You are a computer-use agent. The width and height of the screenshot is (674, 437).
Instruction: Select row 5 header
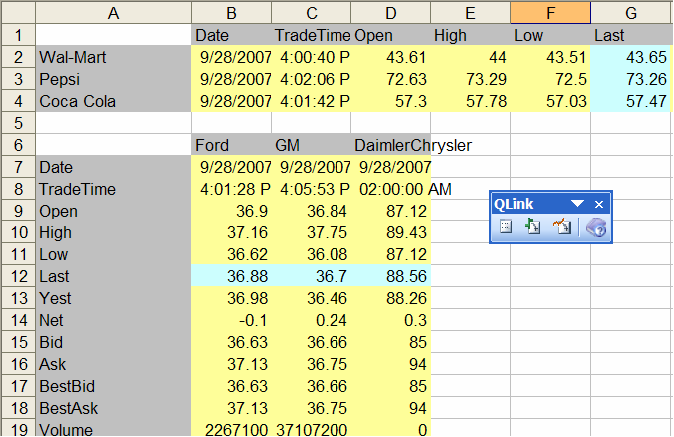(x=18, y=123)
